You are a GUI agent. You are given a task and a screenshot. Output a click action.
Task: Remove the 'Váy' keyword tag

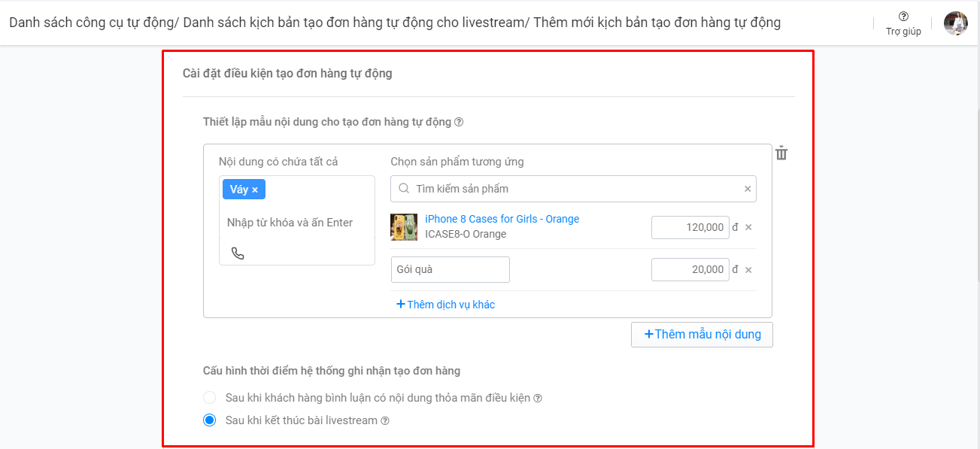point(255,189)
